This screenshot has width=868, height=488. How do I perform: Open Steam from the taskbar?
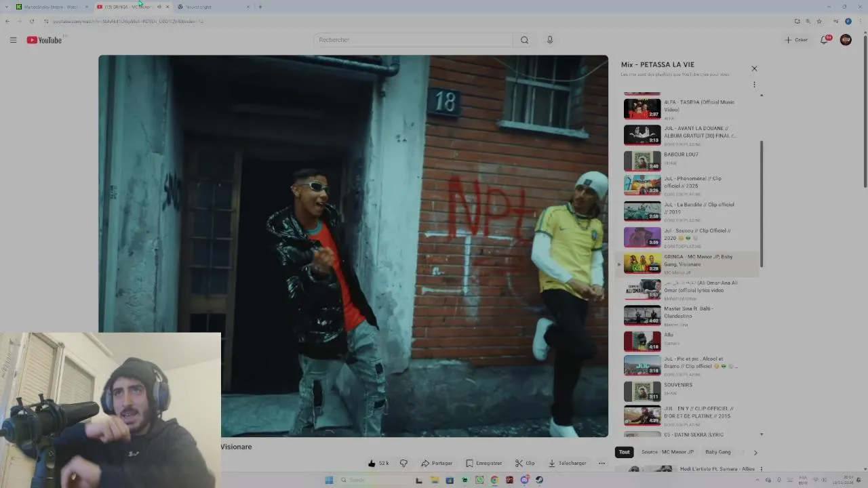[539, 480]
